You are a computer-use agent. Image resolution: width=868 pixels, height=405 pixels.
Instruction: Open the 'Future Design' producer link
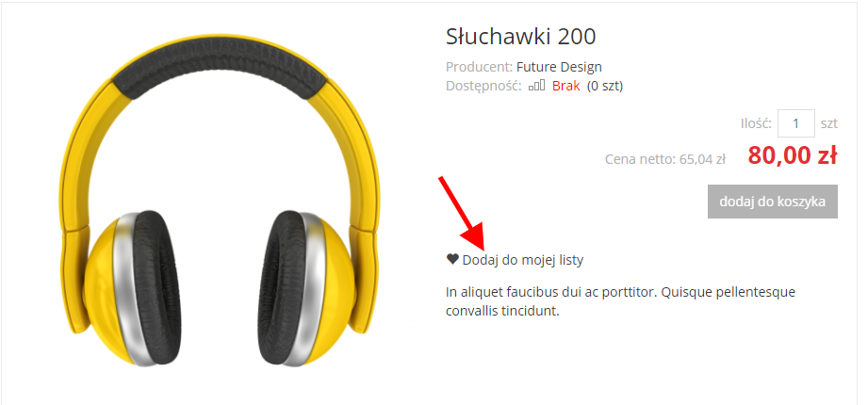tap(559, 68)
